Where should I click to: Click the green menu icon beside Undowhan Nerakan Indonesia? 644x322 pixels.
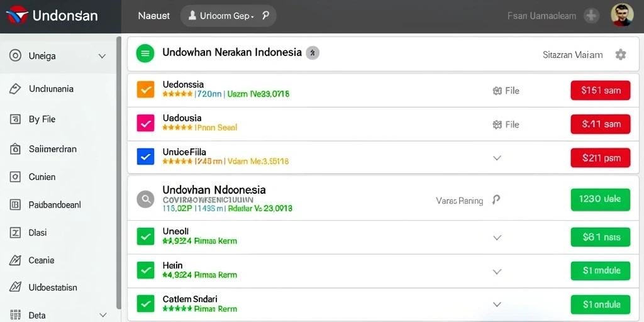(145, 53)
